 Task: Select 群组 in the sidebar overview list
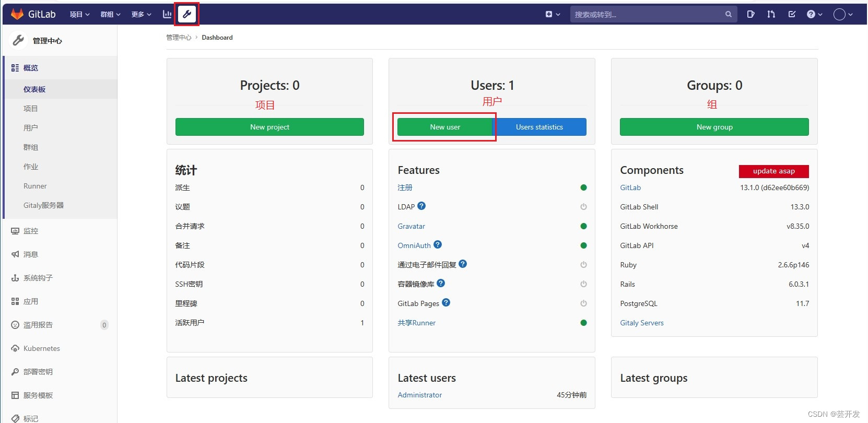point(30,147)
